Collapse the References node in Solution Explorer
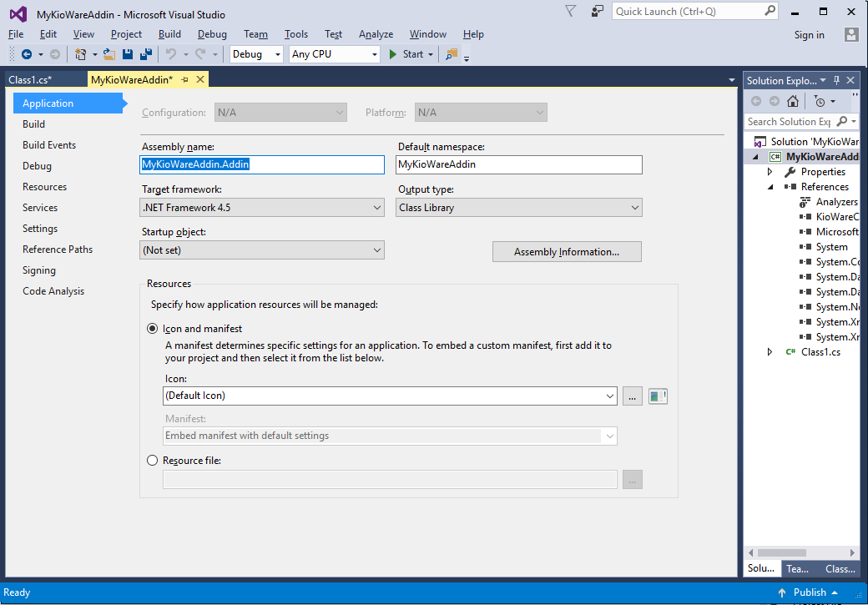The height and width of the screenshot is (605, 868). (x=770, y=187)
